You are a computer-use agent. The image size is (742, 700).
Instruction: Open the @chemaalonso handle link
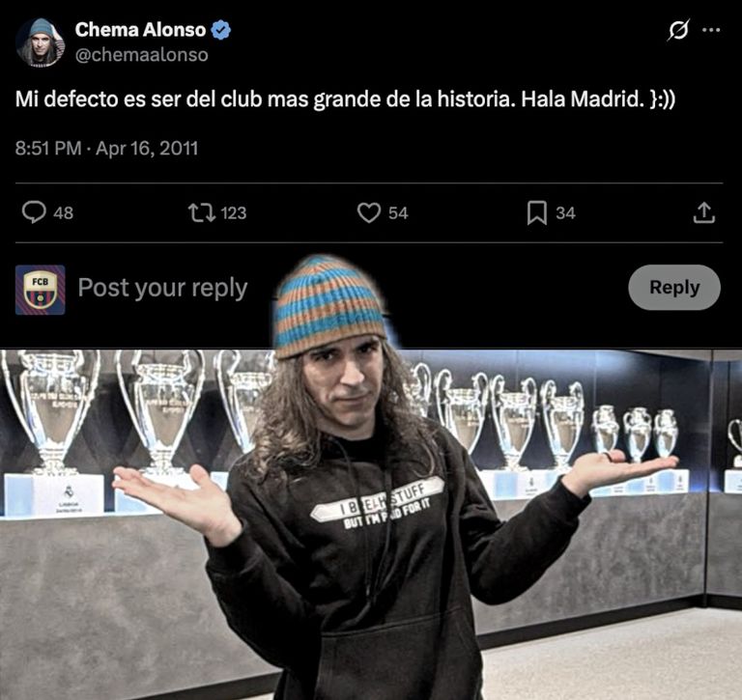pyautogui.click(x=141, y=55)
